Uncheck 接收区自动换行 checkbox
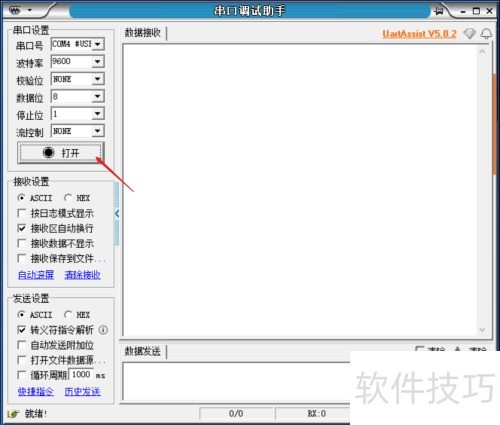This screenshot has height=425, width=500. click(22, 228)
